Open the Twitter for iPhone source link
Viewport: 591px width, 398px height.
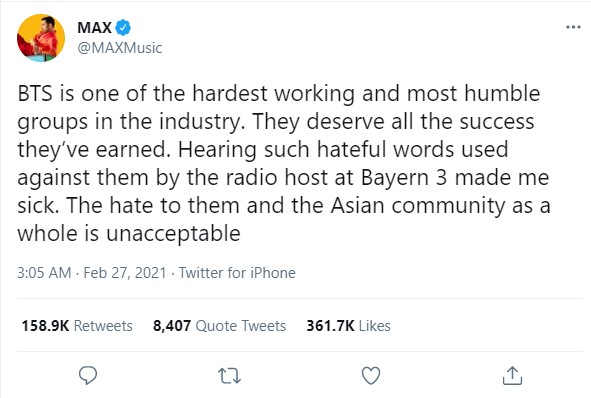tap(237, 273)
